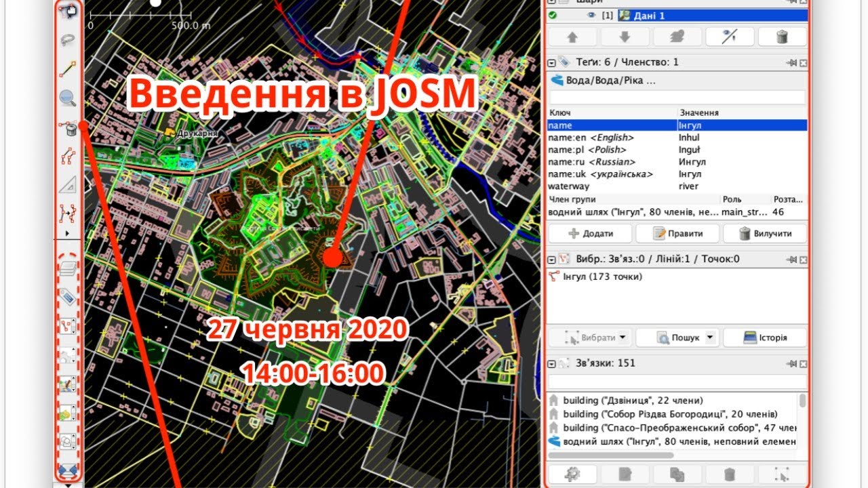Toggle eye visibility of Дані 1 layer

[x=591, y=16]
